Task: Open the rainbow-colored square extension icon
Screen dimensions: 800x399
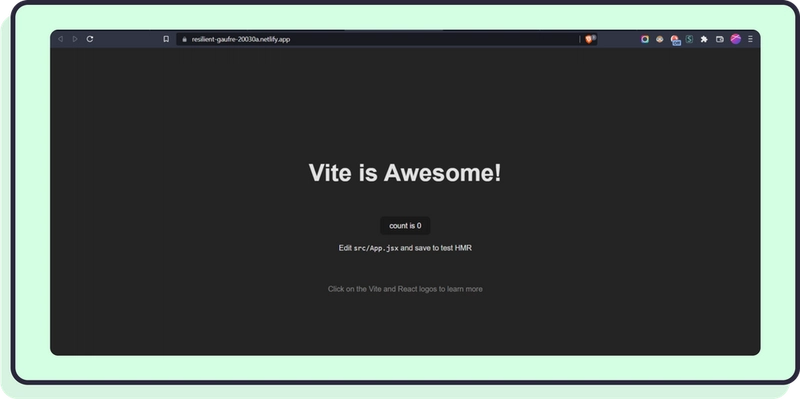Action: tap(645, 39)
